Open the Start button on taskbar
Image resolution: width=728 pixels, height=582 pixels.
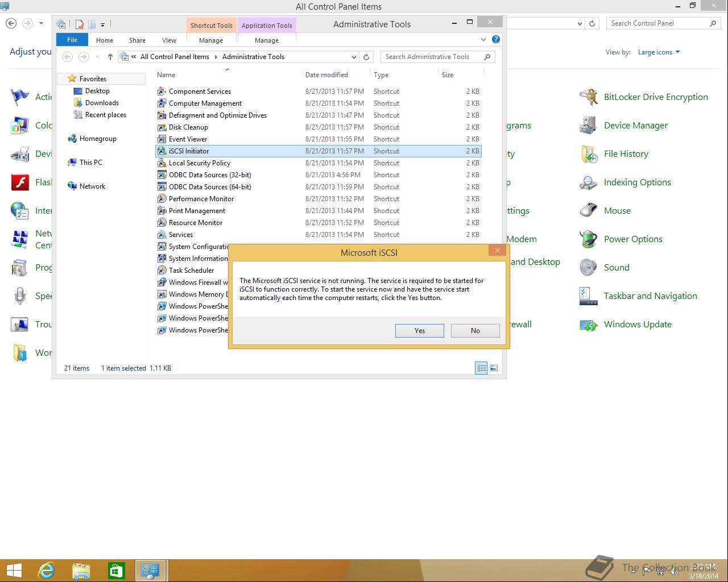click(x=14, y=571)
